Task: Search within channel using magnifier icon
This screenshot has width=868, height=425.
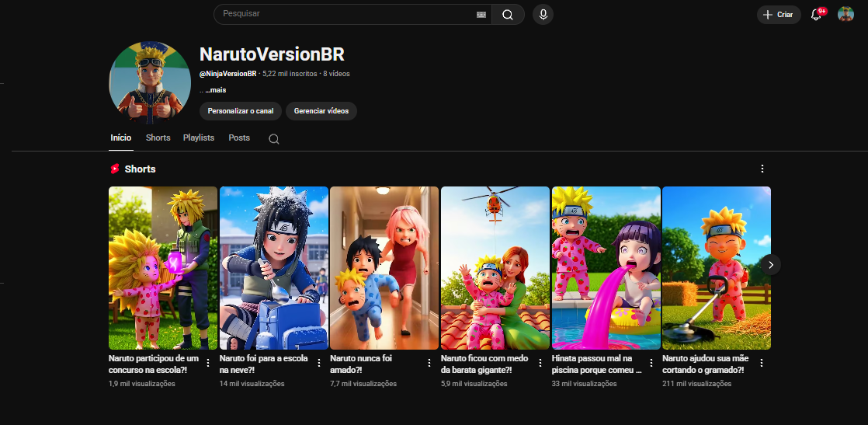Action: (273, 139)
